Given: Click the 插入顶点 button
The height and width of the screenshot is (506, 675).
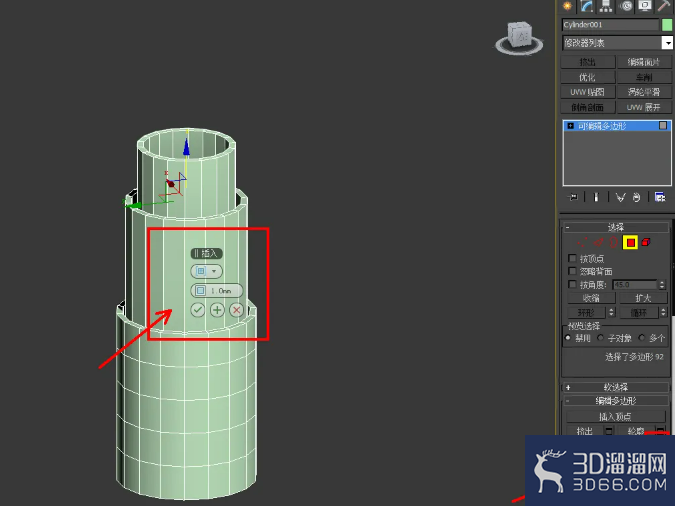Looking at the screenshot, I should 616,416.
